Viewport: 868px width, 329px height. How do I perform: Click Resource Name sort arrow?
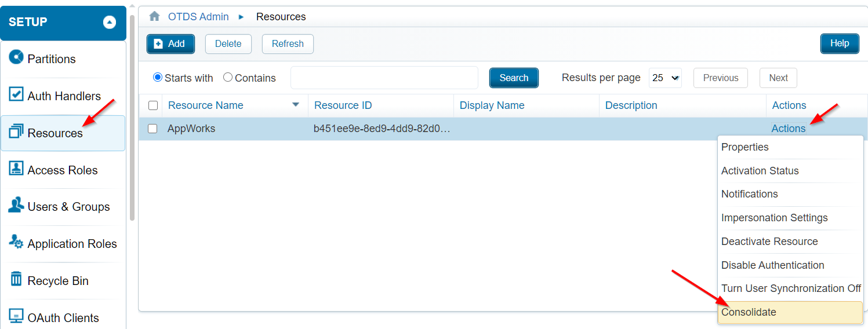(296, 105)
